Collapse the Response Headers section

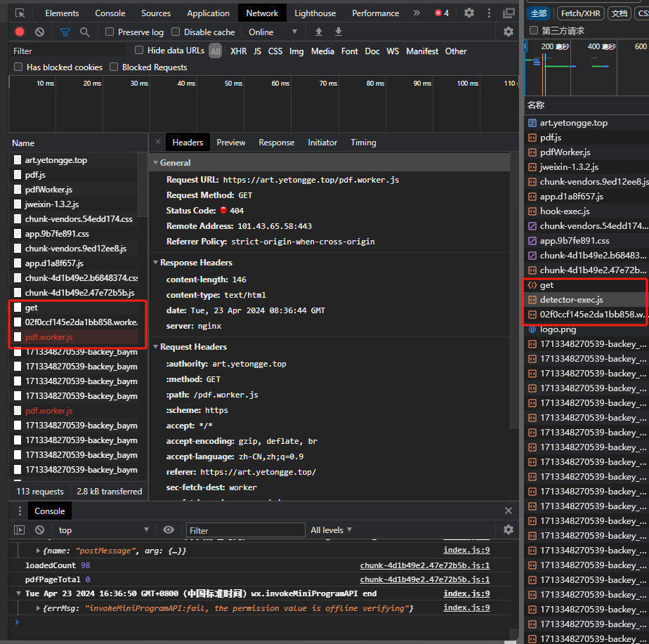tap(156, 263)
